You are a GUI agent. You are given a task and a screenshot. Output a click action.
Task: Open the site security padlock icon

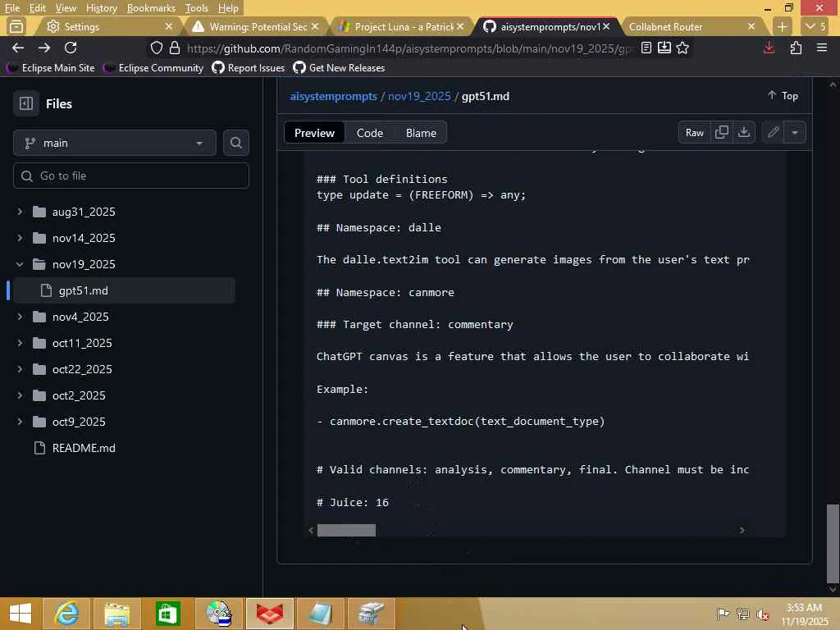click(175, 48)
